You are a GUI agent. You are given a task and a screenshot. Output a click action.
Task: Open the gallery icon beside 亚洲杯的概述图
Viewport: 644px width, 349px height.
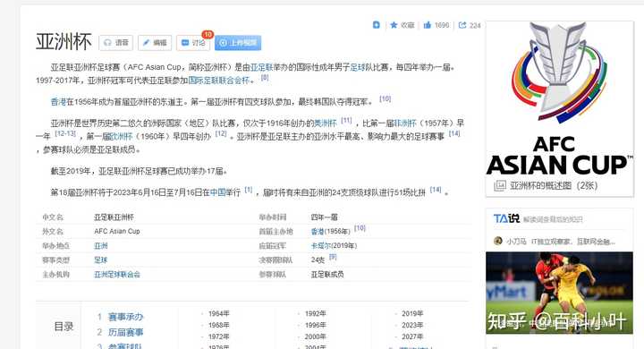pyautogui.click(x=500, y=186)
